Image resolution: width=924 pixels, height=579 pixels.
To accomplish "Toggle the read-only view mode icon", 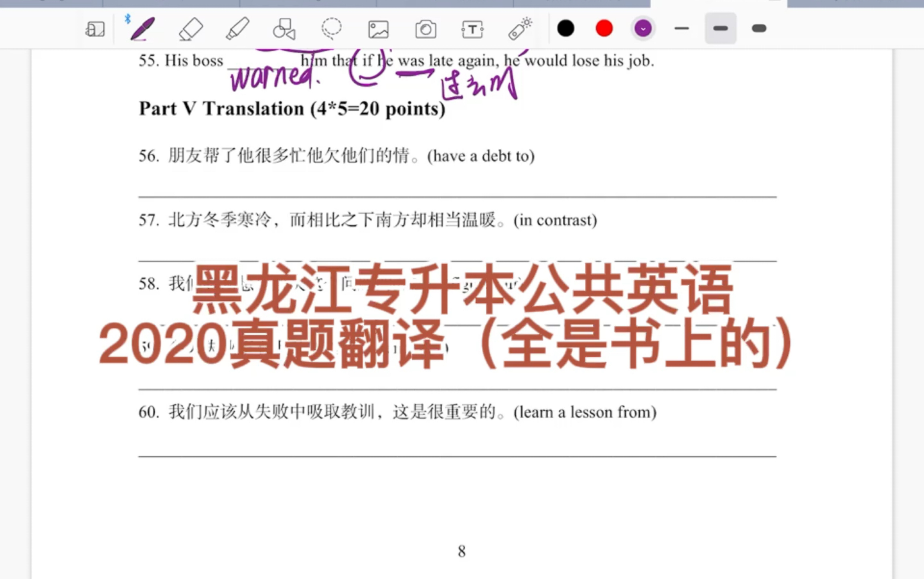I will coord(95,29).
